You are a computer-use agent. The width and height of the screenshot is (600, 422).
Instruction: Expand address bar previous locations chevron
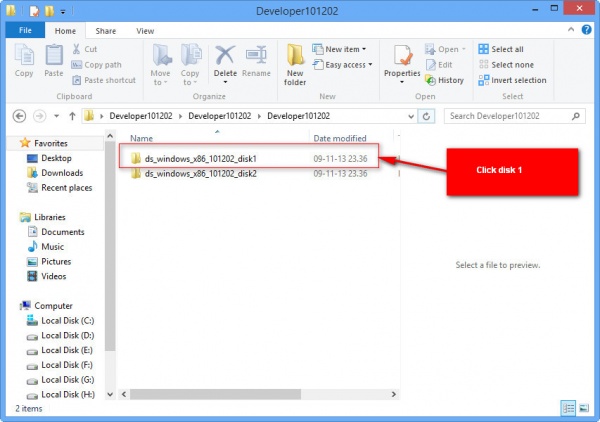(x=411, y=116)
